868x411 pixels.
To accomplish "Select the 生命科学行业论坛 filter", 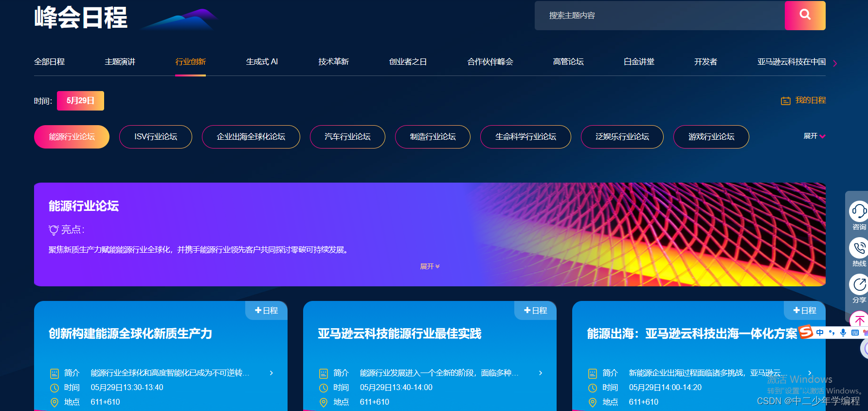I will pyautogui.click(x=525, y=137).
